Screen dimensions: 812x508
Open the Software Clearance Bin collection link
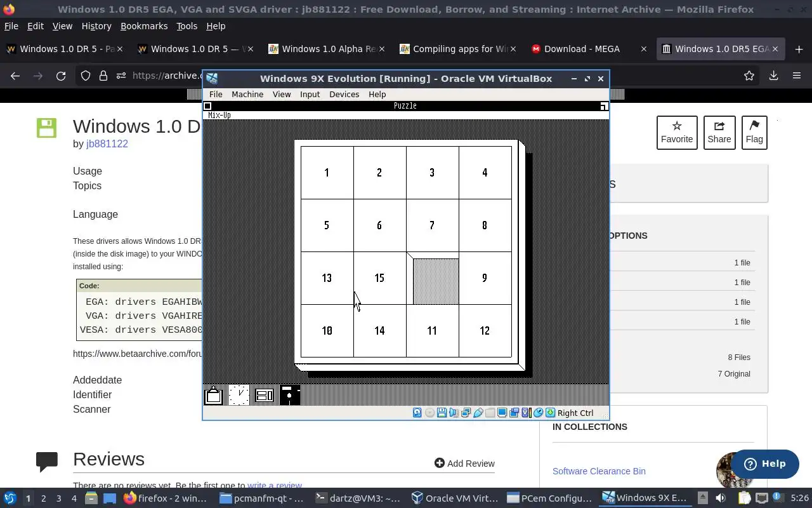[x=599, y=471]
